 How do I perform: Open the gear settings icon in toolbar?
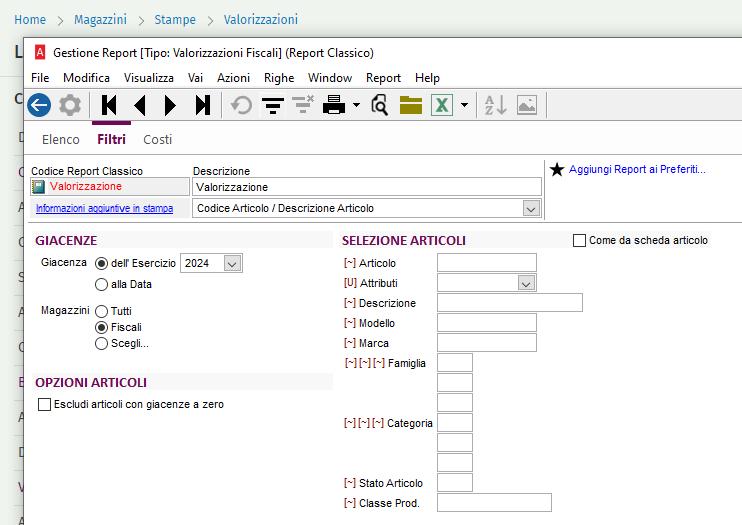click(x=70, y=105)
